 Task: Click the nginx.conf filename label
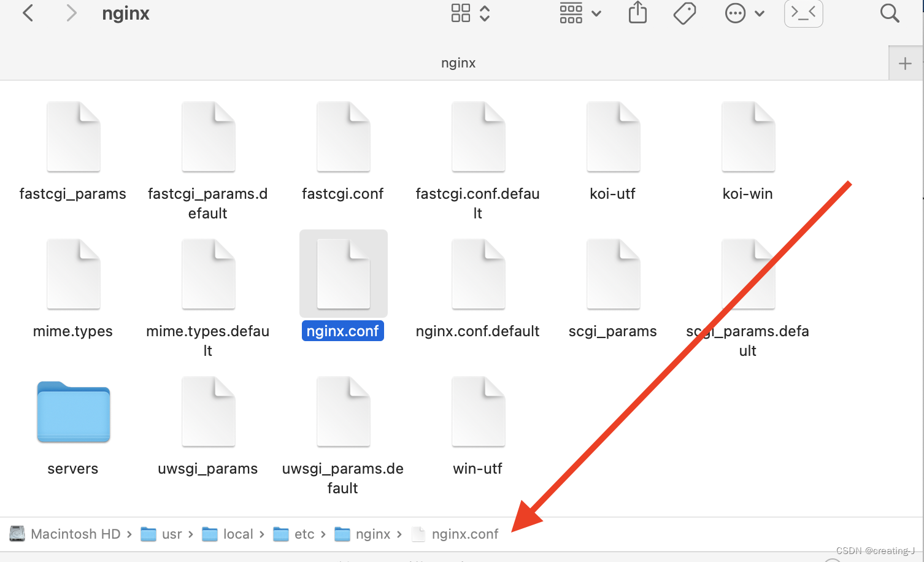tap(343, 331)
